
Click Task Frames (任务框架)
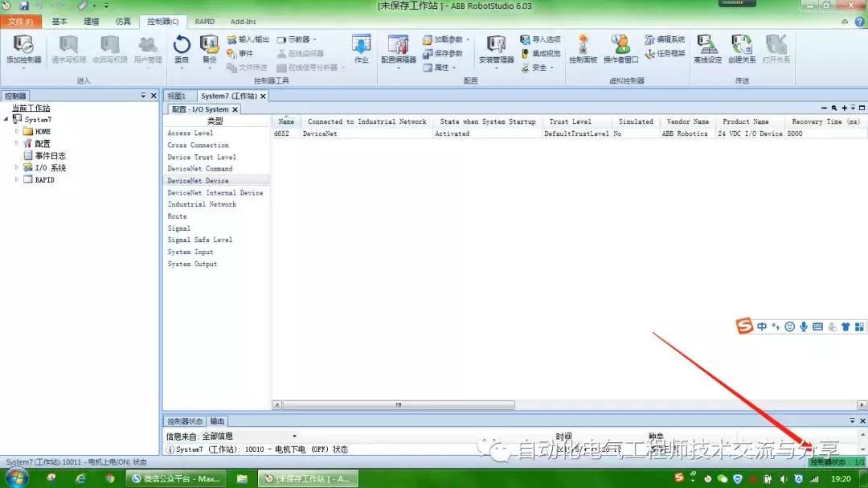tap(665, 53)
